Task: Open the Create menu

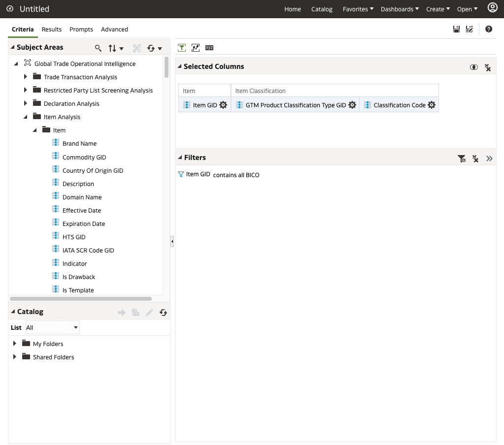Action: (x=438, y=9)
